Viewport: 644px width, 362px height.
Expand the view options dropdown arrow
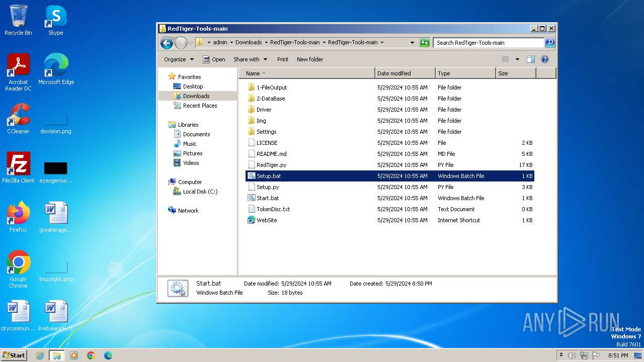(517, 59)
